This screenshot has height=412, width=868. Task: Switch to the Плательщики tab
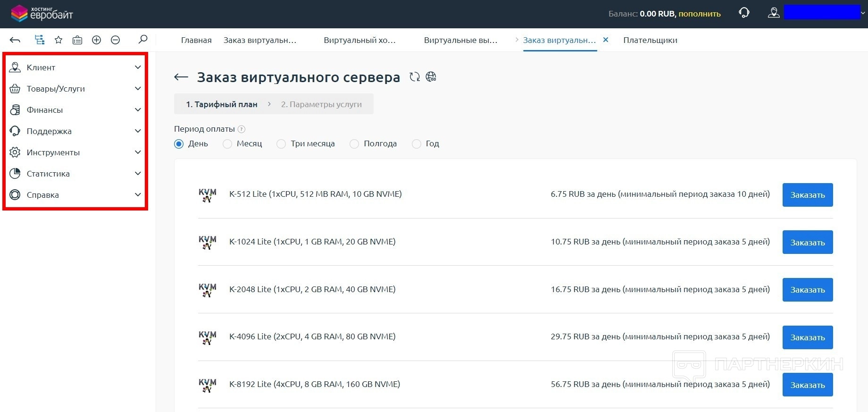[x=650, y=40]
